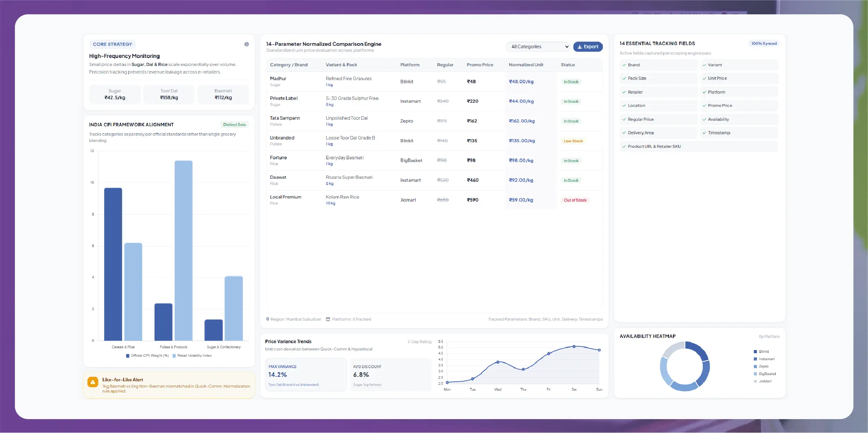This screenshot has width=868, height=433.
Task: Click the checkmark beside Product URL & Retailer SKU
Action: 624,147
